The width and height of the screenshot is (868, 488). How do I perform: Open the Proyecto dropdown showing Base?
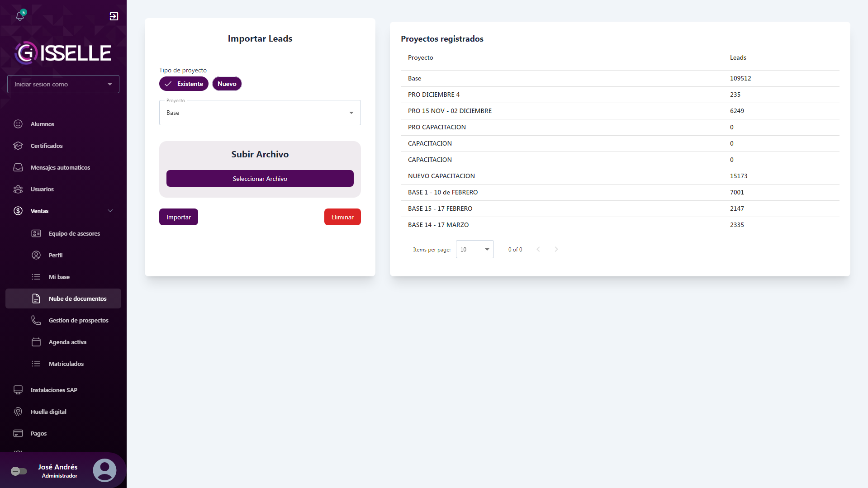coord(260,113)
